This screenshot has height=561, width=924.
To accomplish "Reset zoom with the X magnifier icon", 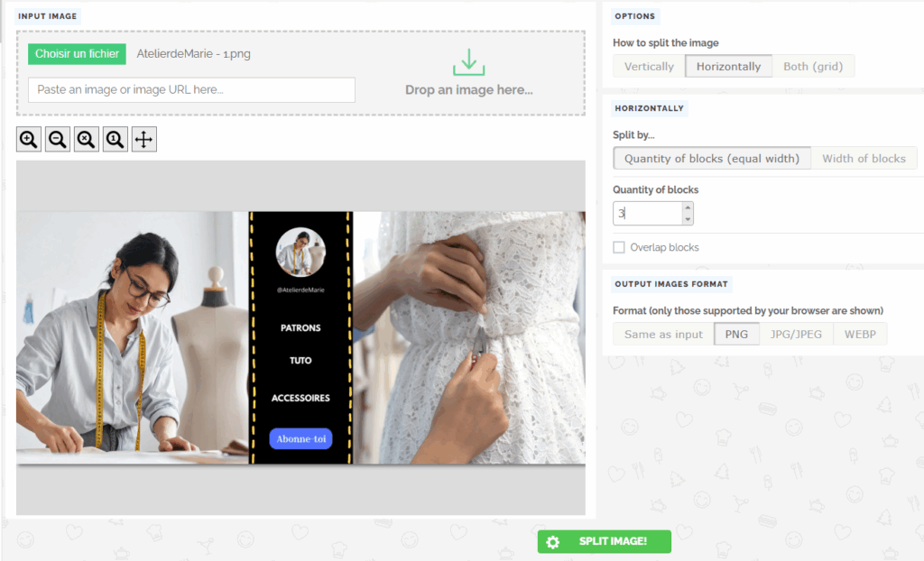I will coord(86,139).
